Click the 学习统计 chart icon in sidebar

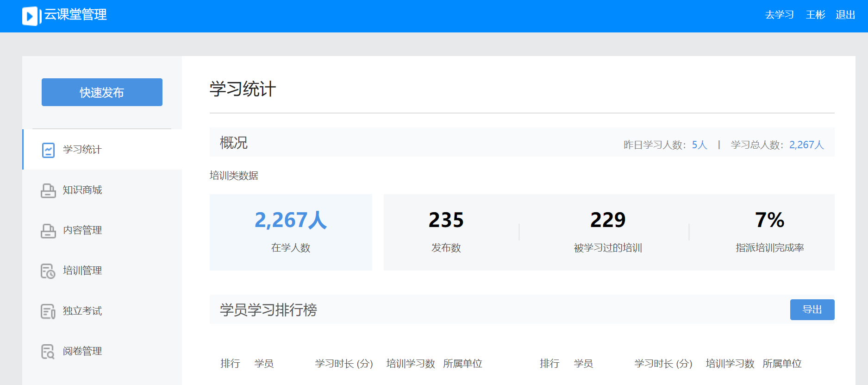[48, 150]
